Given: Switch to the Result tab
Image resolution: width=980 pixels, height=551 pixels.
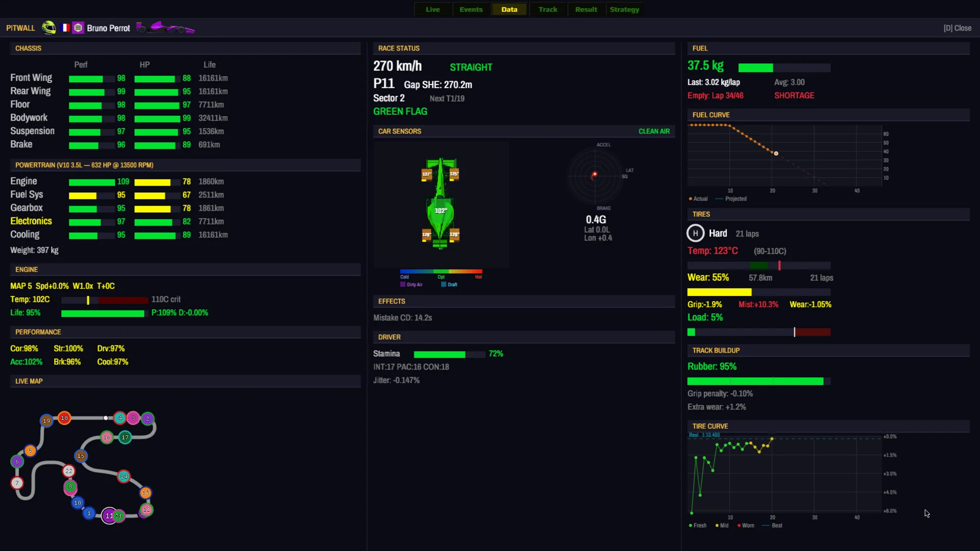Looking at the screenshot, I should 586,9.
